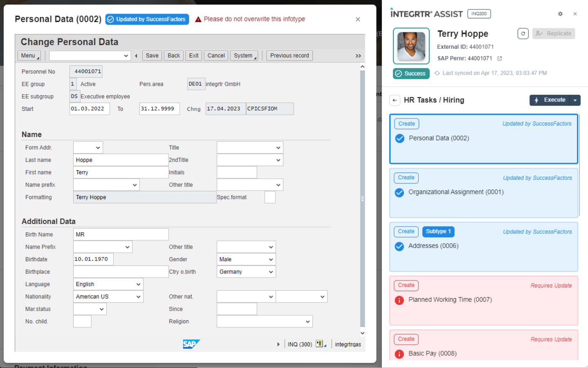Viewport: 588px width, 368px height.
Task: Click the checkmark icon on Organizational Assignment (0001)
Action: tap(399, 193)
